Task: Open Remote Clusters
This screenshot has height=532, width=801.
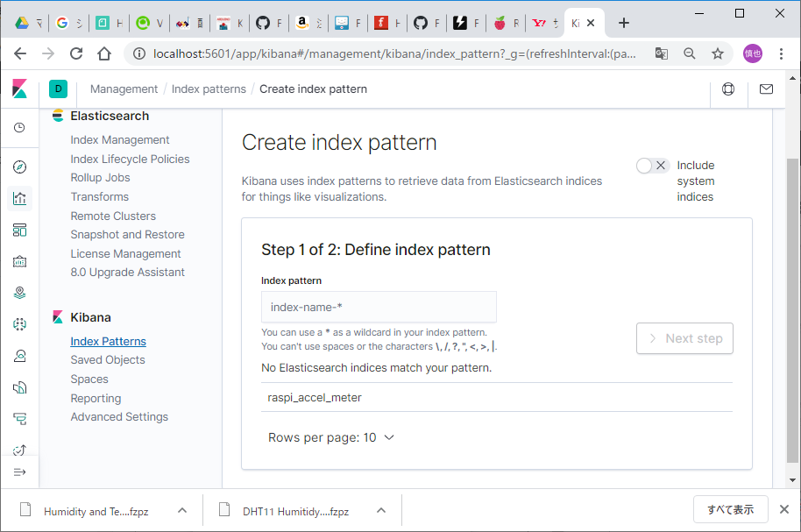Action: (113, 216)
